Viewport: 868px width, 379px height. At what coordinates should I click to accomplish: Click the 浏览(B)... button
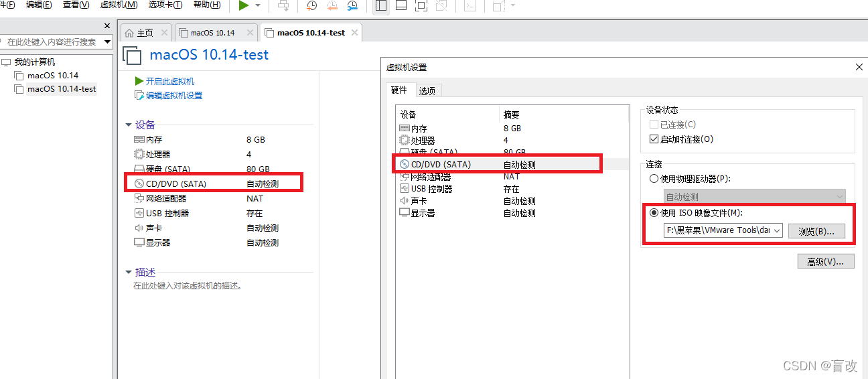tap(816, 231)
